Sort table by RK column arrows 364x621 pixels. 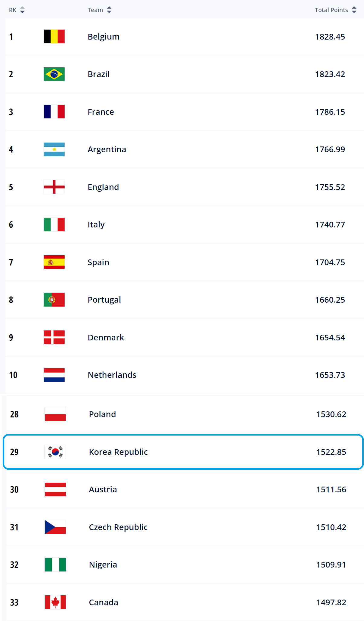tap(22, 10)
